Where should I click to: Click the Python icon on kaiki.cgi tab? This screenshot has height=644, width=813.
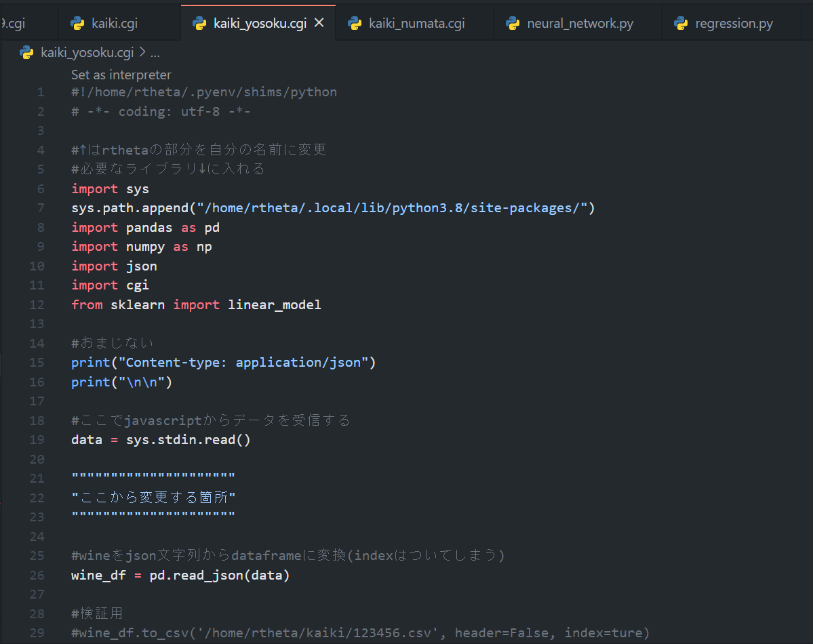coord(78,24)
